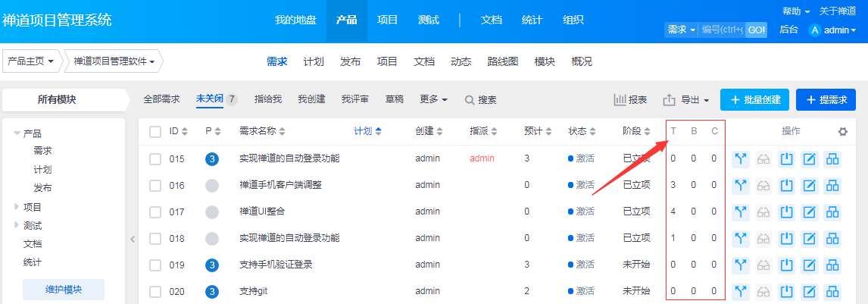
Task: Click glasses review icon for story 019
Action: point(763,265)
